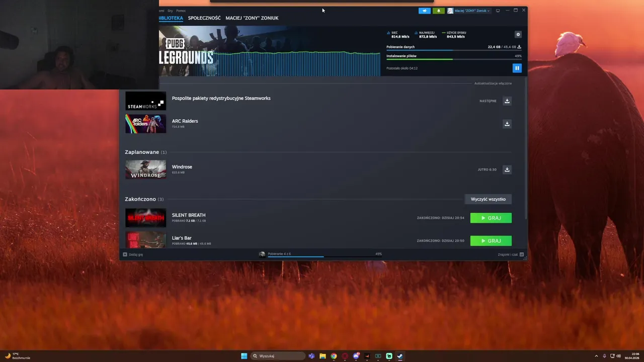Click the NAJWIĘCEJ 872,8 Mb/s stat
Screen dimensions: 644x362
[426, 35]
